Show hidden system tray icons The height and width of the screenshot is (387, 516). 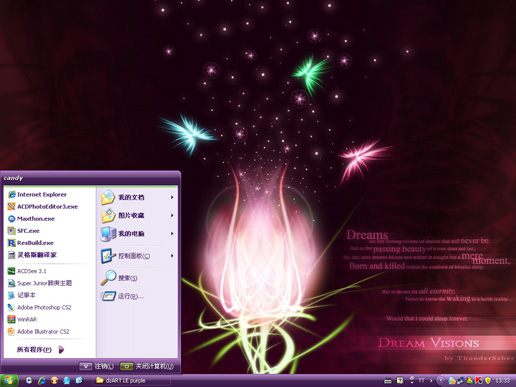click(441, 380)
